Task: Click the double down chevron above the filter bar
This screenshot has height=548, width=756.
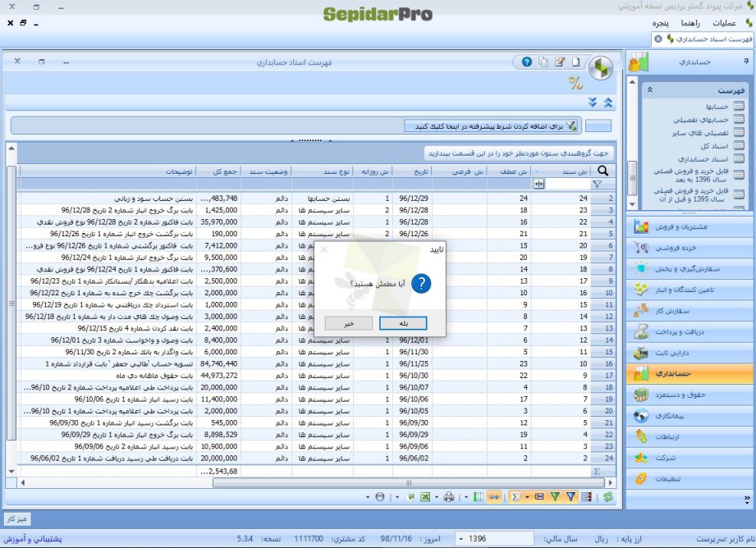Action: click(593, 103)
